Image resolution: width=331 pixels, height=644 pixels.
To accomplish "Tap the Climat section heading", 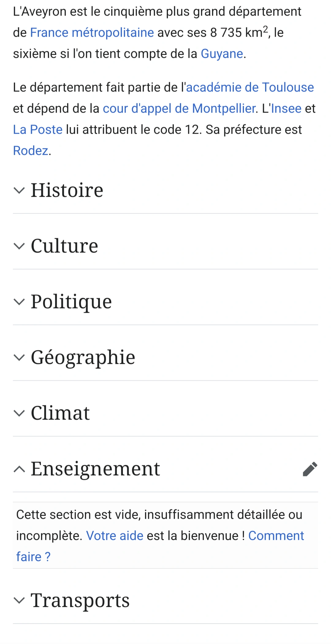I will pos(60,413).
